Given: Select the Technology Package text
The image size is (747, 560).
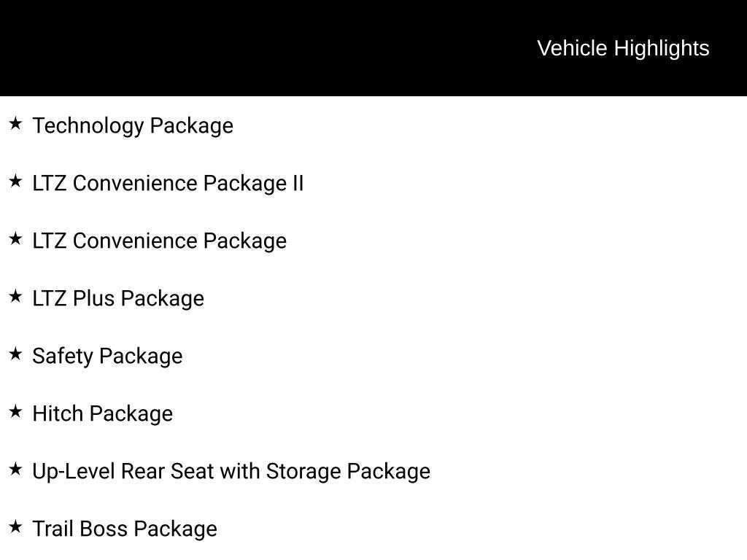Looking at the screenshot, I should 133,125.
